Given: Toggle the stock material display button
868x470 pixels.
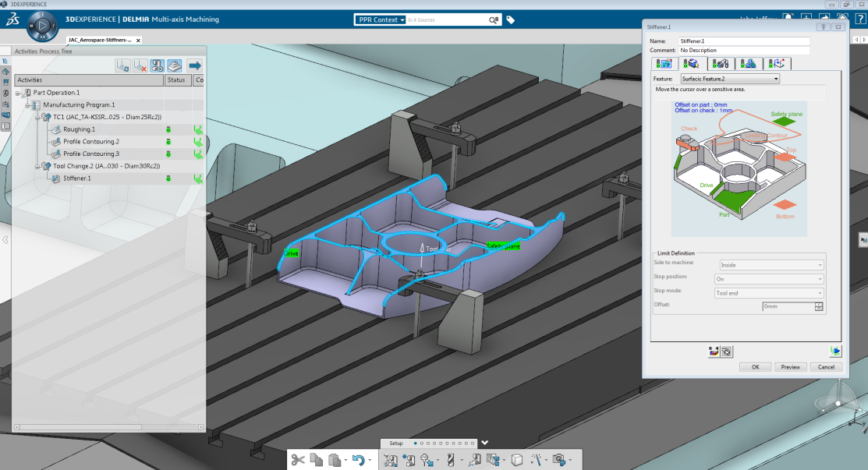Looking at the screenshot, I should (175, 66).
